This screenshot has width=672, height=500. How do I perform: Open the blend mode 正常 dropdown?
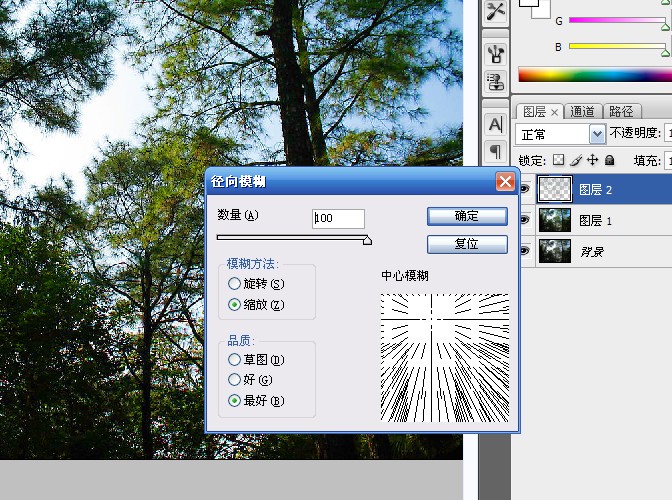click(597, 133)
